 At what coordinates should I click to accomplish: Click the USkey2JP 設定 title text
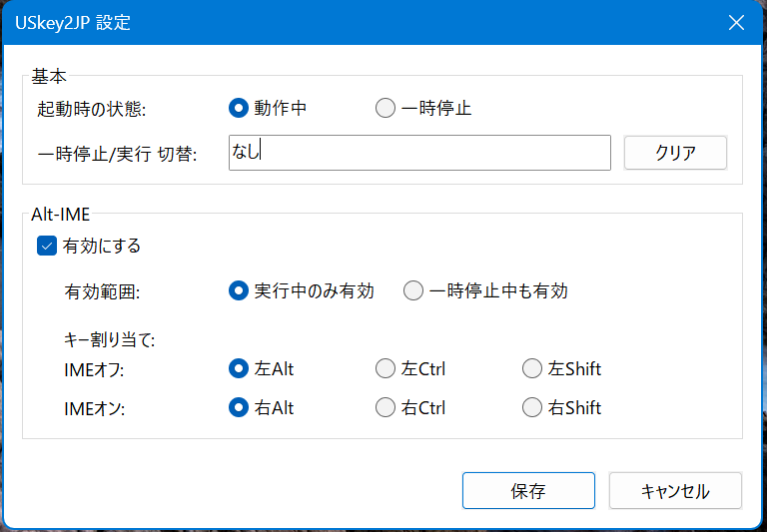[73, 23]
